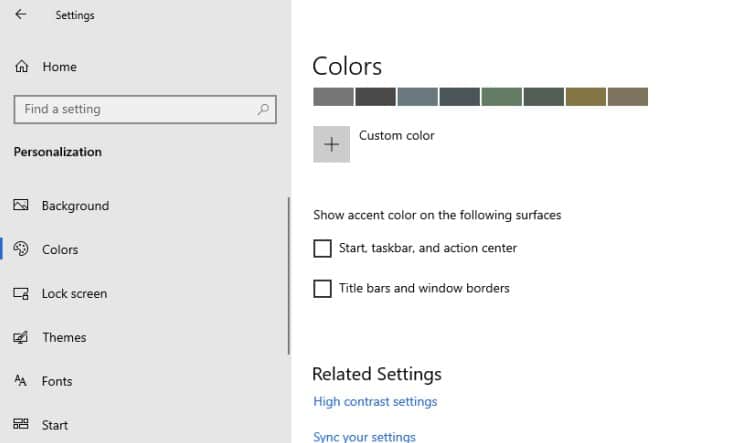Open the Lock screen settings page
This screenshot has width=732, height=443.
(74, 294)
